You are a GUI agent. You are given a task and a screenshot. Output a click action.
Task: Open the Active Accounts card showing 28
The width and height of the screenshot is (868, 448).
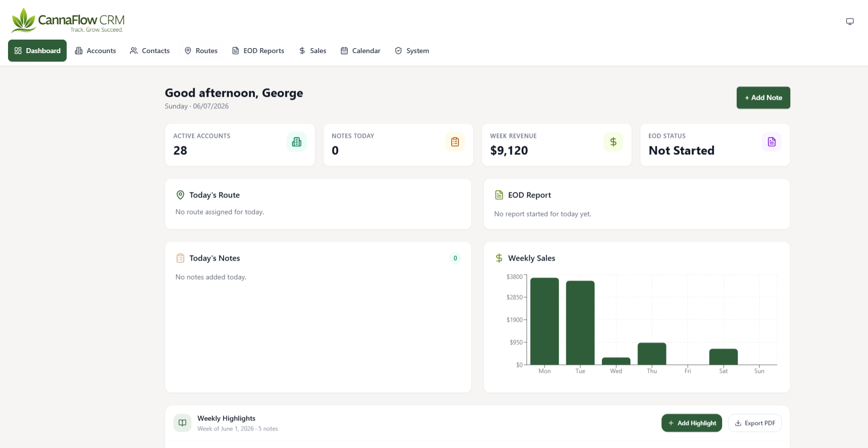pos(240,145)
